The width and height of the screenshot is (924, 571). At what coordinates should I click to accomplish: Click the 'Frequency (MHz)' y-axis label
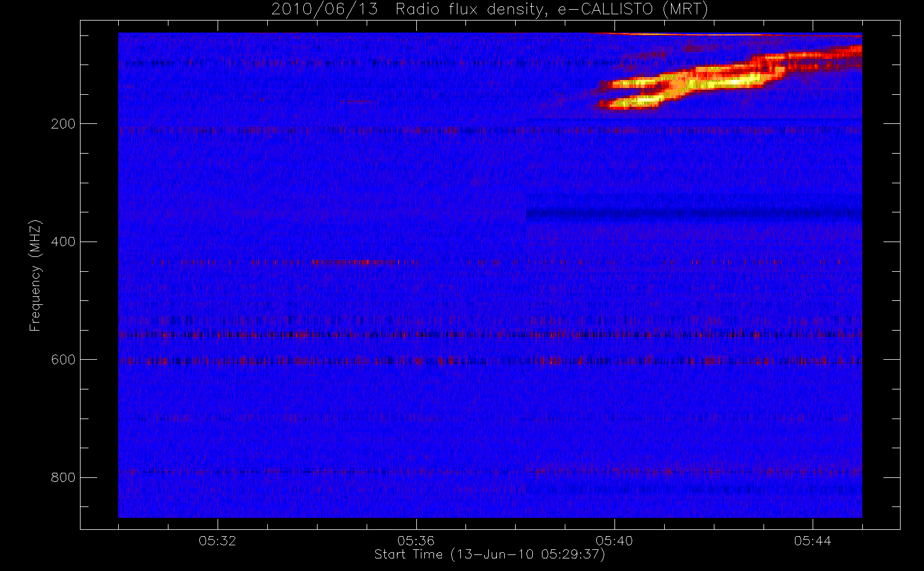click(35, 275)
